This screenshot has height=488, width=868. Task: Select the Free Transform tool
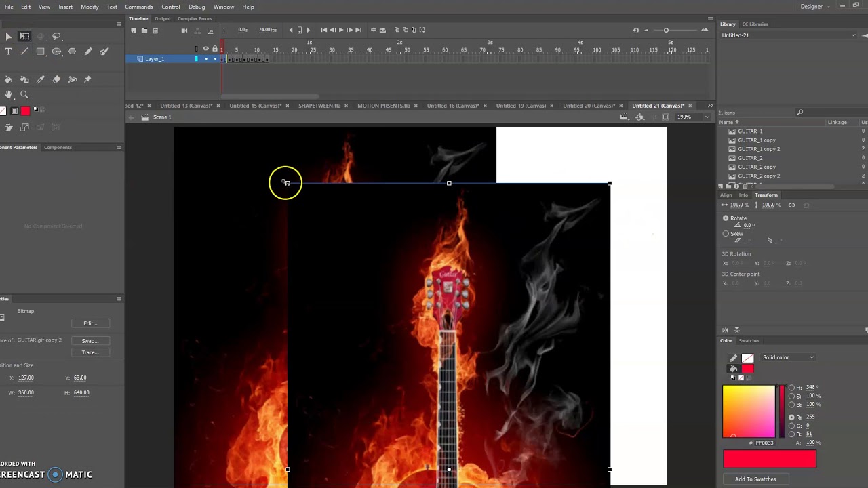coord(24,36)
